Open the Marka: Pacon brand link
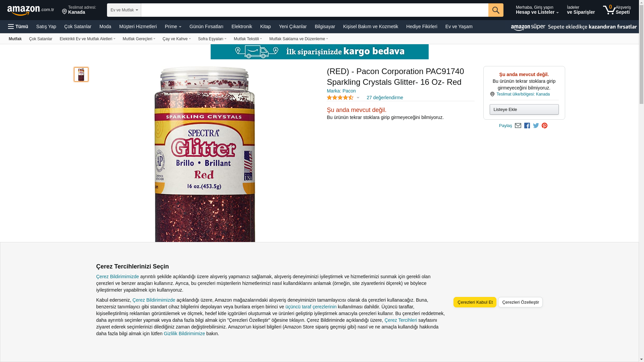The height and width of the screenshot is (362, 644). 341,91
